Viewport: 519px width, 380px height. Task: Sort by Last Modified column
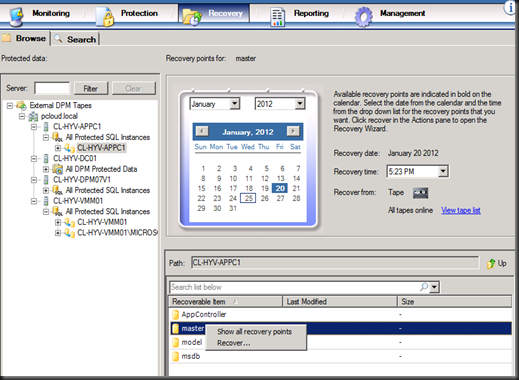(340, 302)
